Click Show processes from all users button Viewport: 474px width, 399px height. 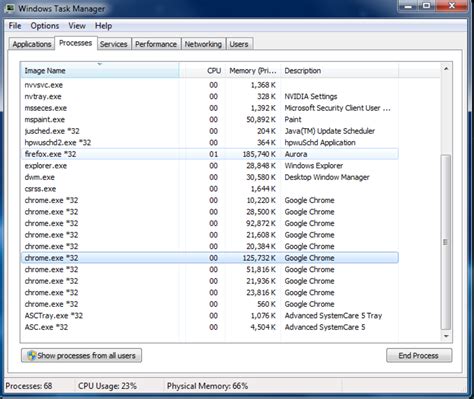81,355
